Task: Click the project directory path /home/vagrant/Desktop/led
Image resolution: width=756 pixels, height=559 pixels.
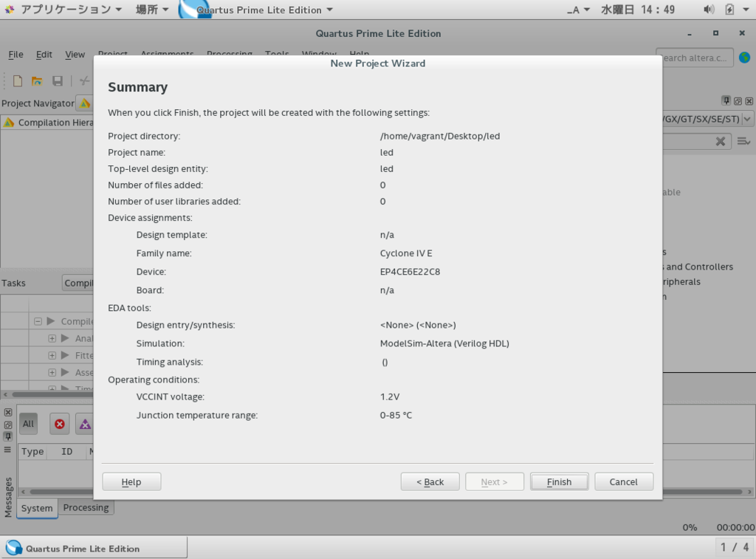Action: coord(440,136)
